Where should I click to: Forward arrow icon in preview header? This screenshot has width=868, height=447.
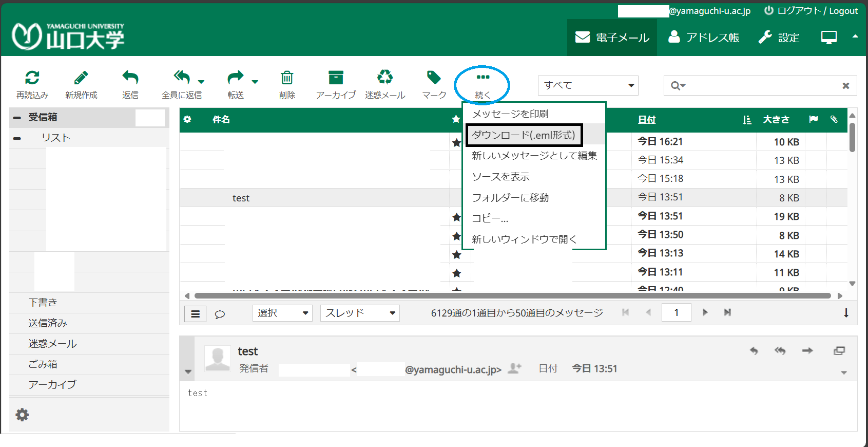tap(807, 351)
